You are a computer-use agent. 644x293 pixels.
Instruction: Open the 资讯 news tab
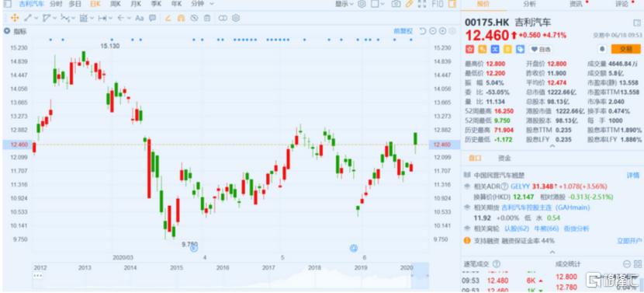click(576, 4)
